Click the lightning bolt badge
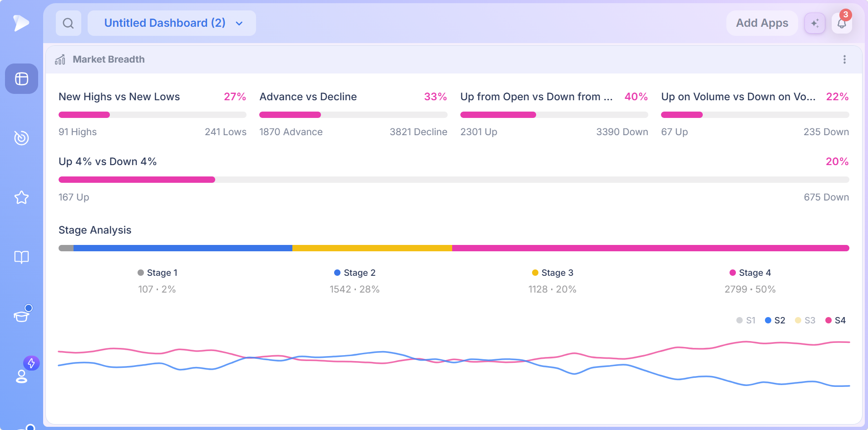The height and width of the screenshot is (430, 868). point(31,363)
